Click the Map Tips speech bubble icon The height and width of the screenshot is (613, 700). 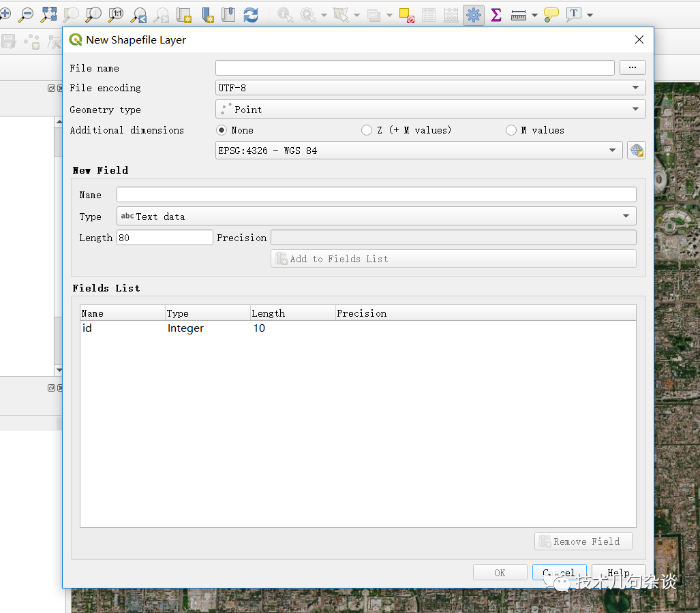(551, 14)
